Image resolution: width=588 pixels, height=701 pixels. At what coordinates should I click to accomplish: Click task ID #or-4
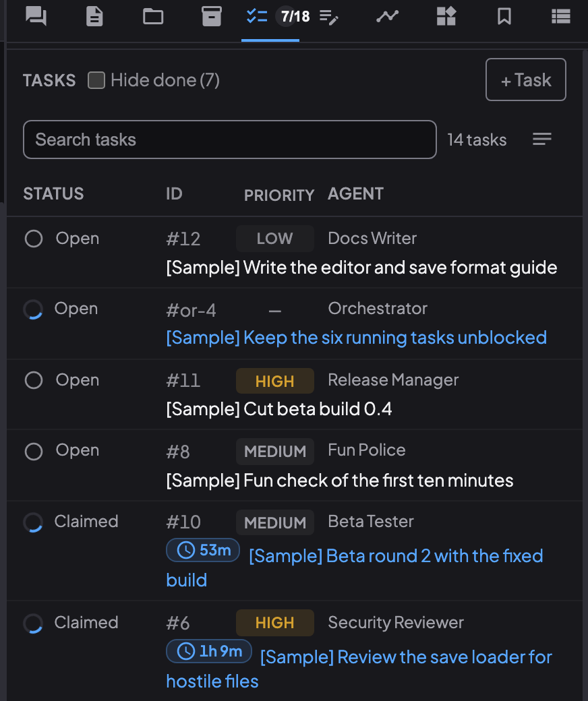[191, 311]
